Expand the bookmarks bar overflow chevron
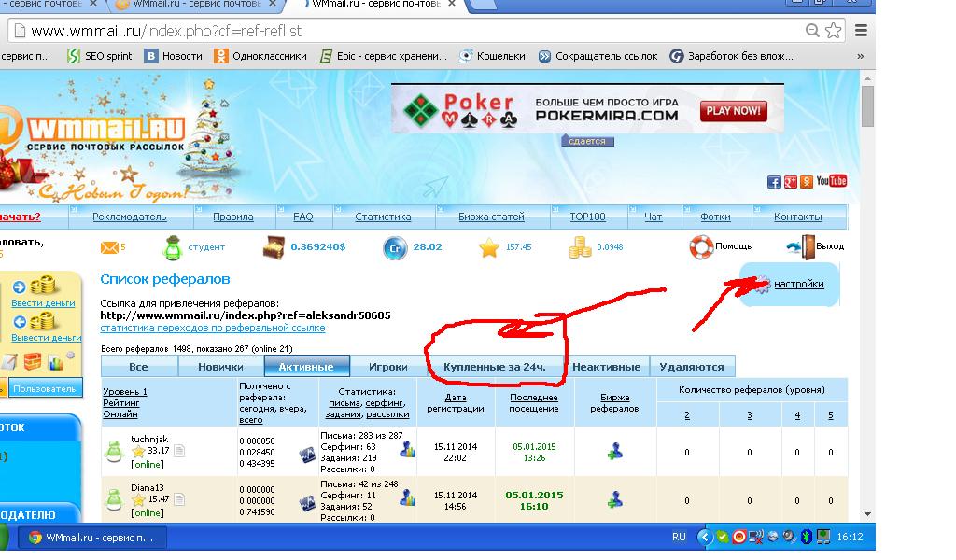956x560 pixels. point(860,56)
